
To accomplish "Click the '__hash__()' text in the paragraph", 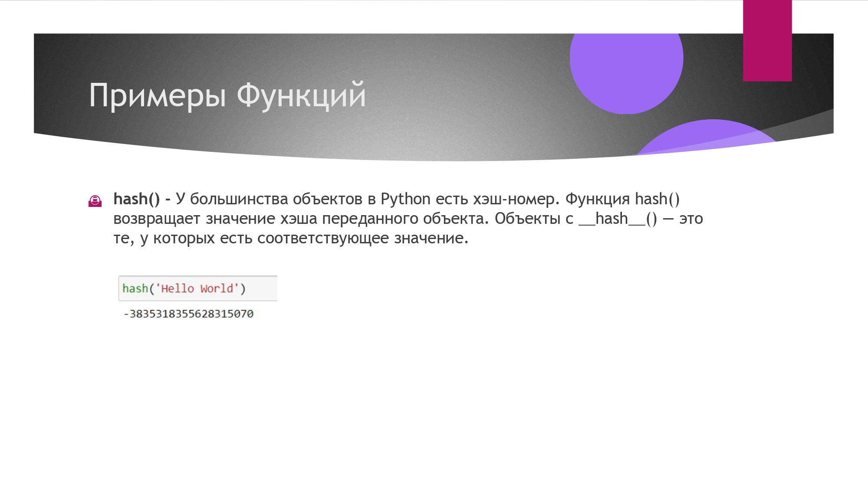I will click(618, 219).
